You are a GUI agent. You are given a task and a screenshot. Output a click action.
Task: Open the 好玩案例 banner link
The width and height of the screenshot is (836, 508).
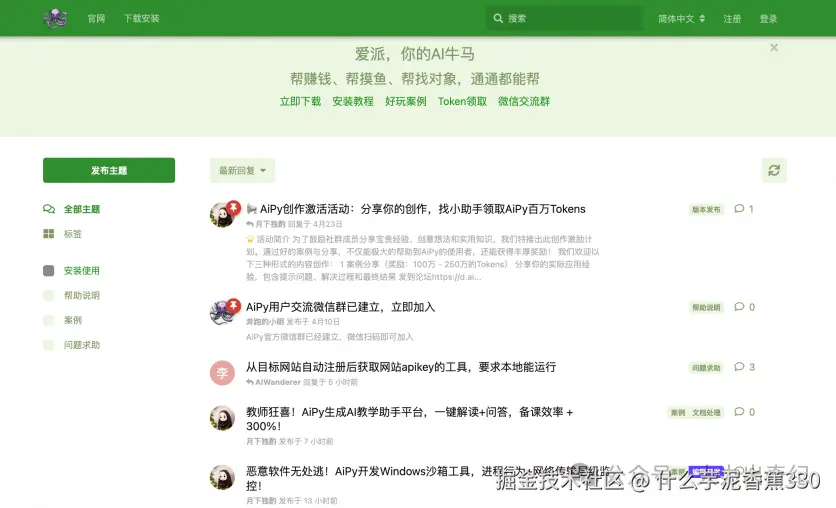[406, 101]
